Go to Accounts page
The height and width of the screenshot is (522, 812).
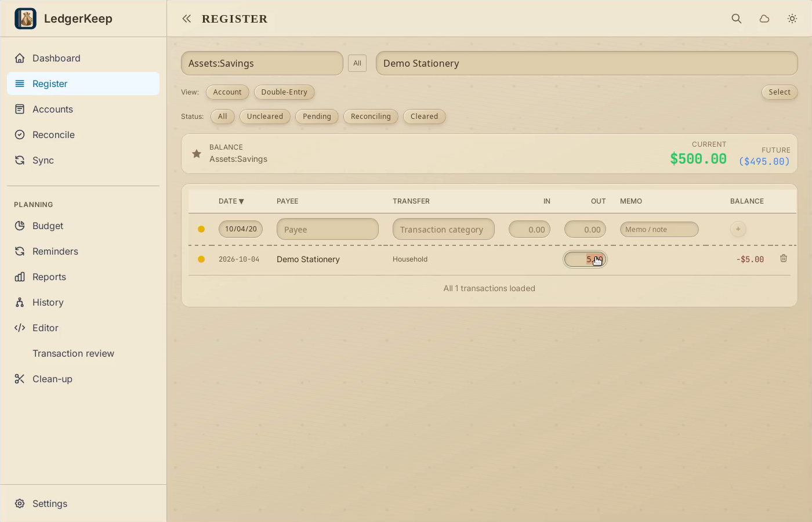click(x=83, y=109)
